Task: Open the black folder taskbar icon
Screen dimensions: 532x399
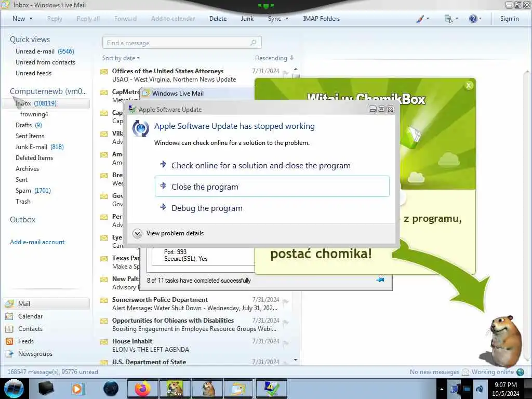Action: coord(46,389)
